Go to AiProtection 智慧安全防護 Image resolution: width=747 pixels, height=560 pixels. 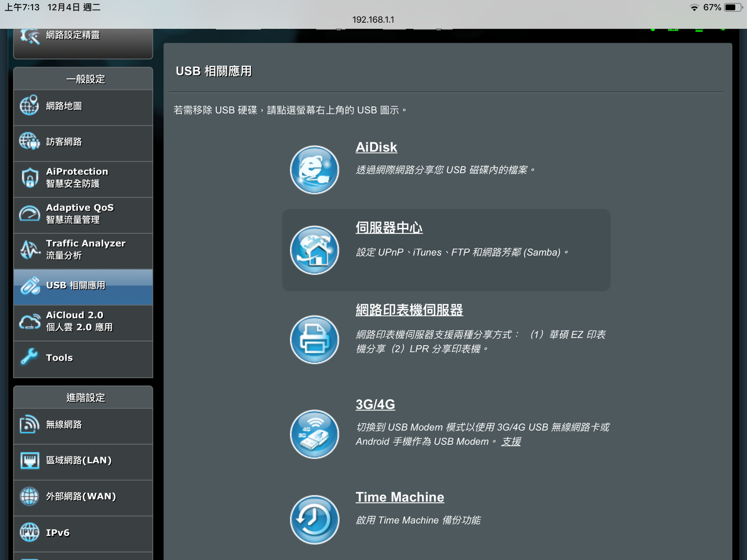[83, 180]
